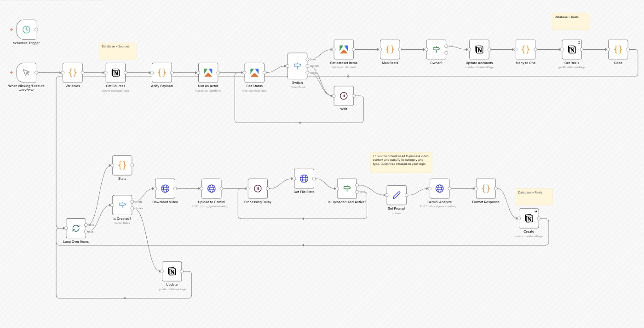Click the Notion icon on Get Sources node
This screenshot has height=328, width=644.
[x=115, y=73]
